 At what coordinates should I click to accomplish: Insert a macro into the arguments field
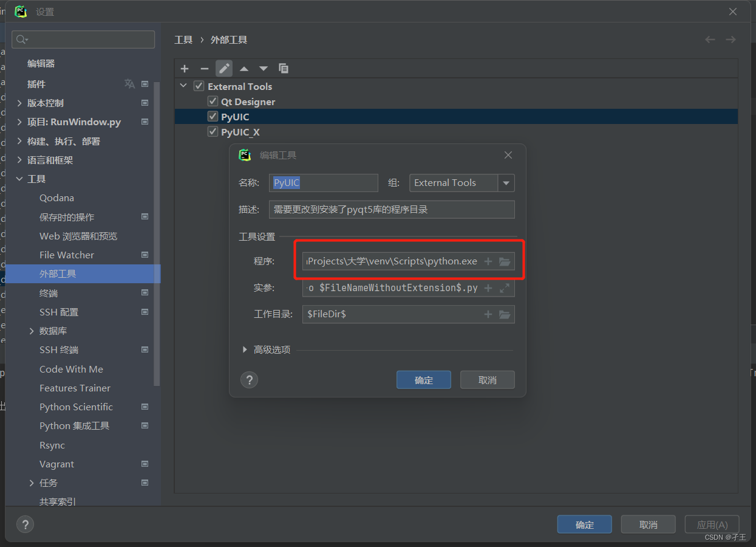(488, 287)
